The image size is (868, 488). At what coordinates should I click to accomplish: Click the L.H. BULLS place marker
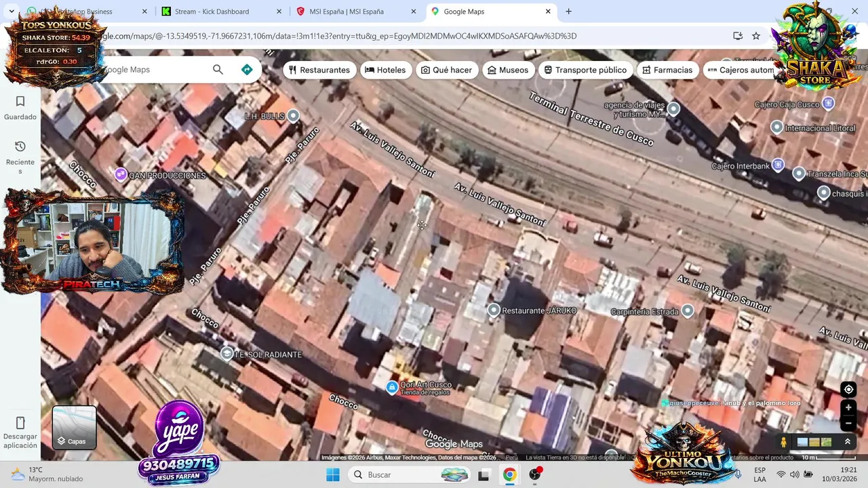(x=293, y=116)
